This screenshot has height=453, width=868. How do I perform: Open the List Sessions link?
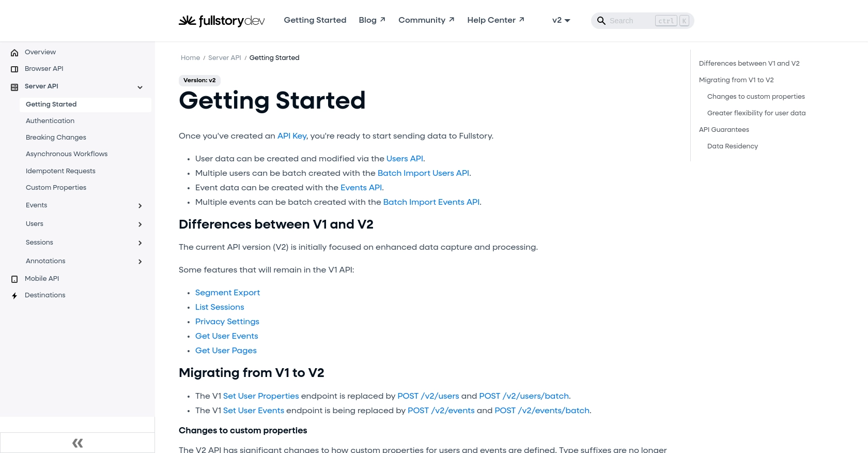point(220,307)
